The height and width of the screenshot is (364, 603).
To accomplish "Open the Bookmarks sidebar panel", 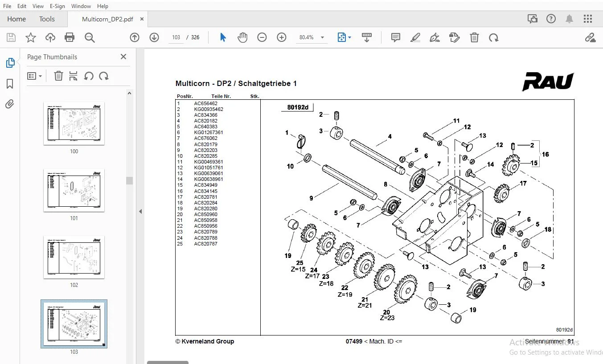I will click(10, 84).
